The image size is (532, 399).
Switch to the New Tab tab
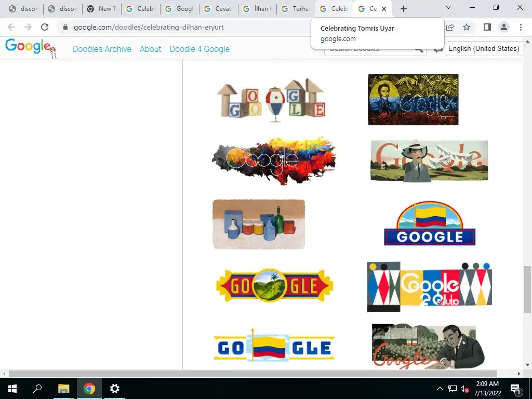[x=102, y=9]
